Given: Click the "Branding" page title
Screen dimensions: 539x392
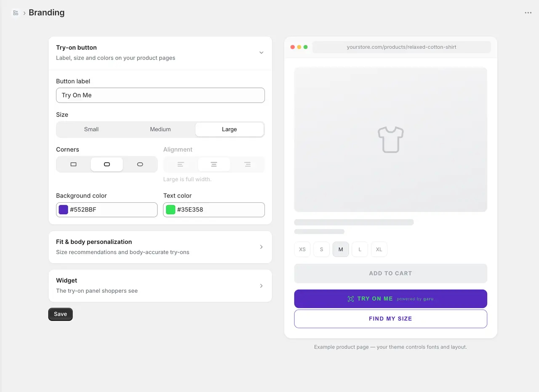Looking at the screenshot, I should [47, 13].
